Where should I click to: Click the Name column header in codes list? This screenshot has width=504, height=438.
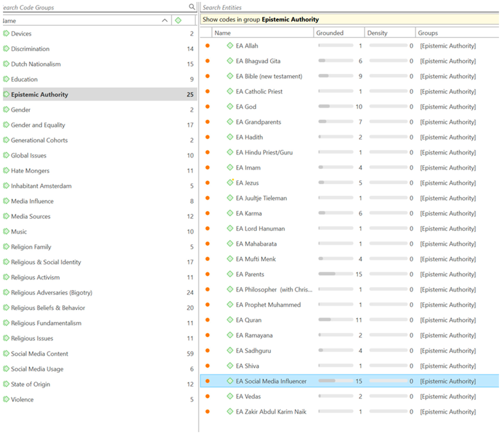(222, 33)
